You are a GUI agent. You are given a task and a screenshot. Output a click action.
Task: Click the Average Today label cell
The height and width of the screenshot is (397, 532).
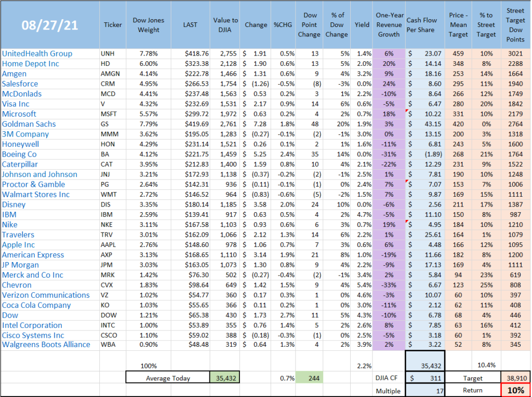[168, 378]
